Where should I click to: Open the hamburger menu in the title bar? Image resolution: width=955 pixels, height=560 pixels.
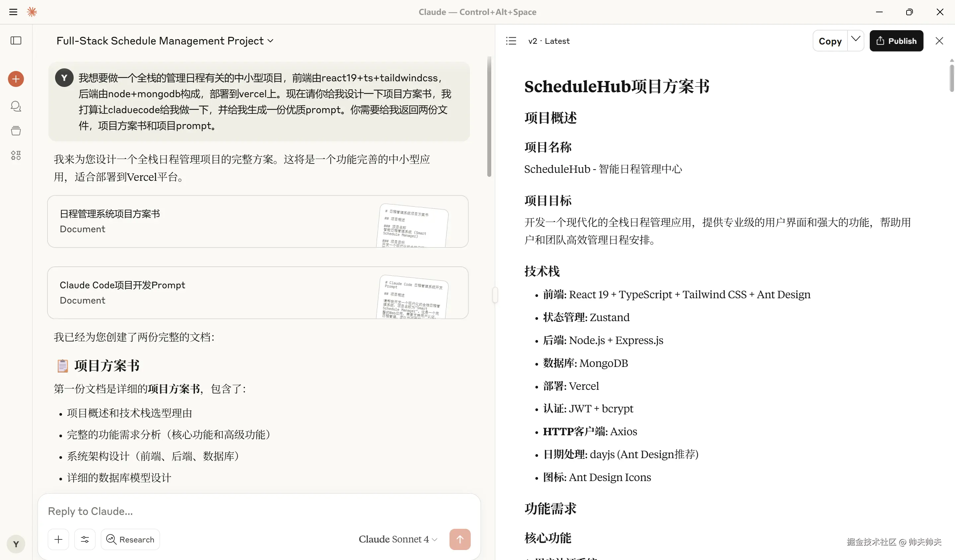click(13, 12)
